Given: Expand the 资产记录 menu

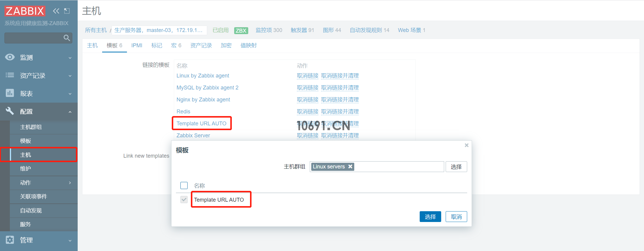Looking at the screenshot, I should coord(70,76).
